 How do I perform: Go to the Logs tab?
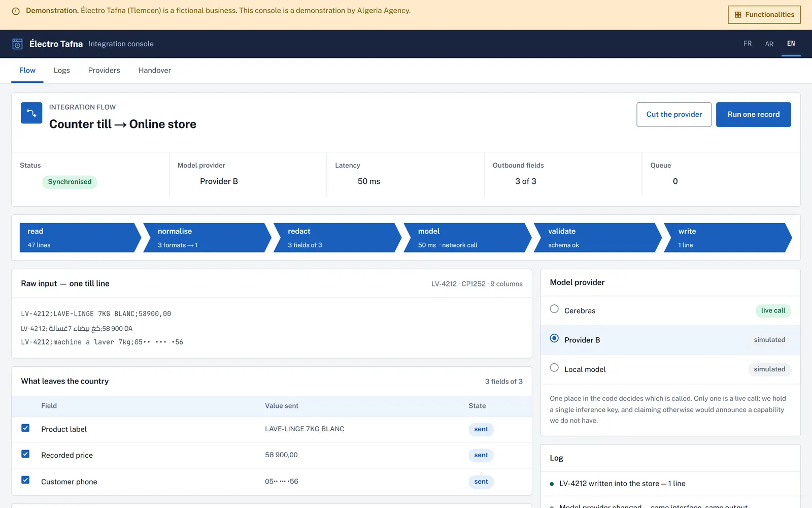pos(62,71)
